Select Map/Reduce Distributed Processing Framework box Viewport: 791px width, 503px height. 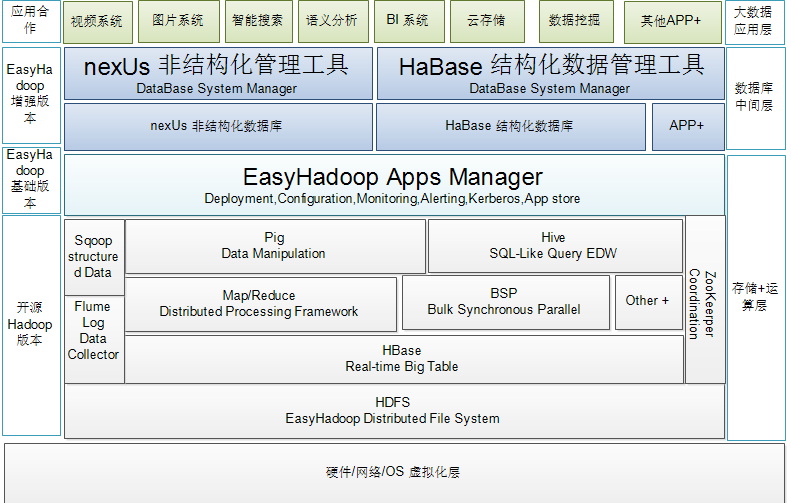point(261,304)
